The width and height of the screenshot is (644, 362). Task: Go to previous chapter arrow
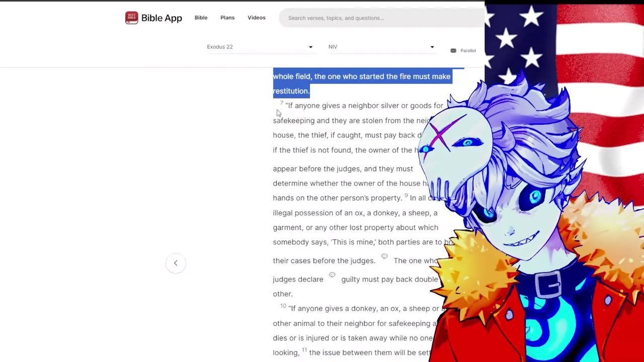coord(176,263)
